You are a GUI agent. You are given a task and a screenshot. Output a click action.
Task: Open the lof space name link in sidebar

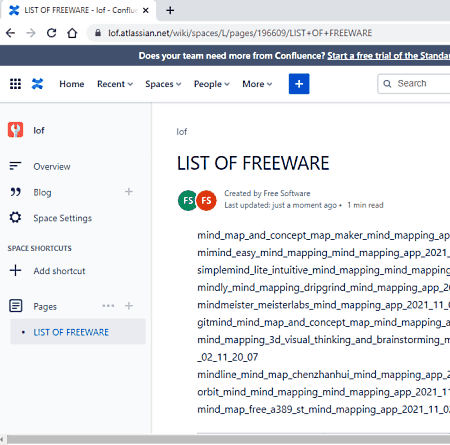[39, 130]
